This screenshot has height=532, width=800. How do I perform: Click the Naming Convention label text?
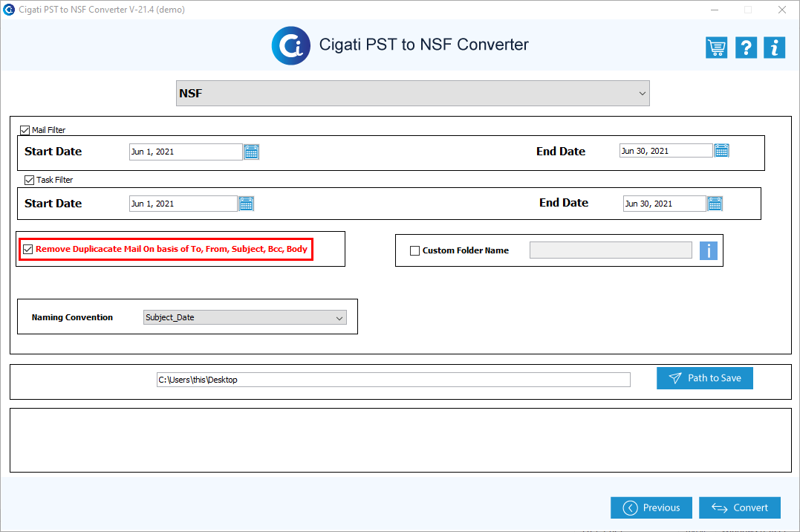coord(72,317)
